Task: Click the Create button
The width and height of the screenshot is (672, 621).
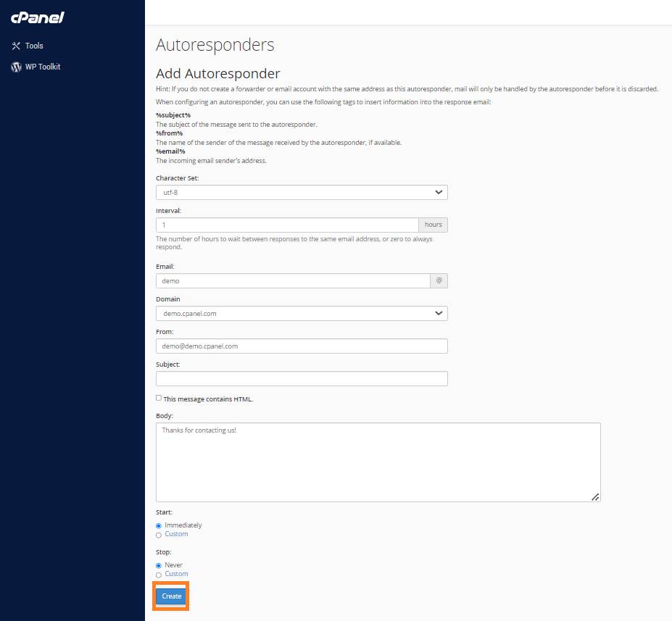Action: point(171,596)
